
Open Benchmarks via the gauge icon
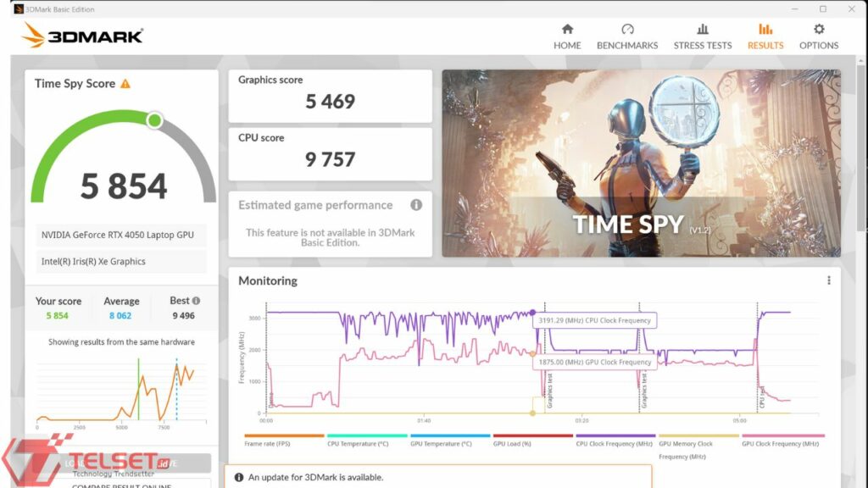[627, 30]
